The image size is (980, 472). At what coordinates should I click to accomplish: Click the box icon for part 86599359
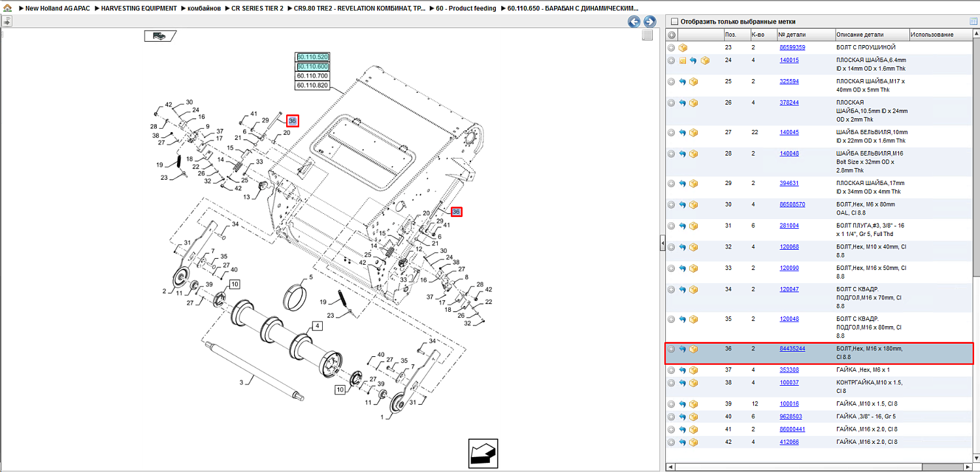(x=683, y=48)
